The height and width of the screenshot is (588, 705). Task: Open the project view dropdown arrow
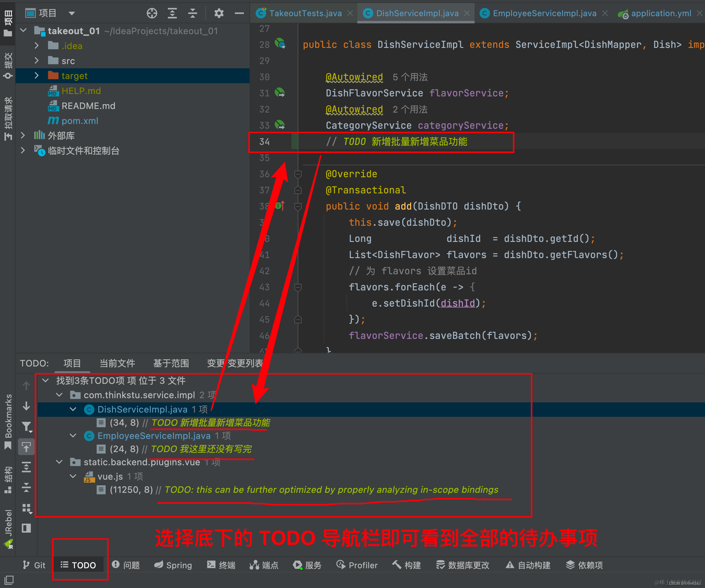(x=72, y=13)
